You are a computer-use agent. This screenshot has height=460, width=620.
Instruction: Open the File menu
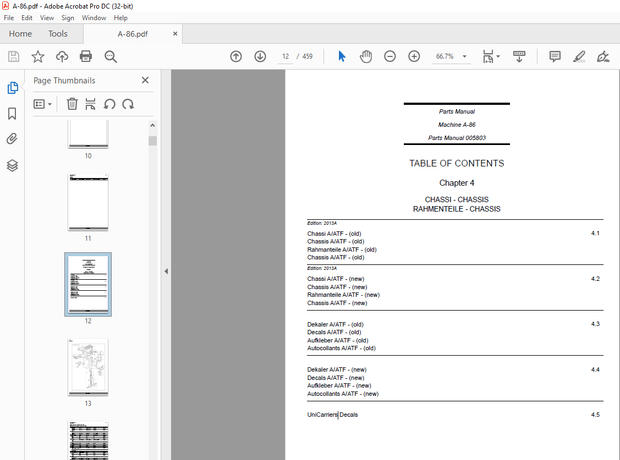pyautogui.click(x=9, y=18)
